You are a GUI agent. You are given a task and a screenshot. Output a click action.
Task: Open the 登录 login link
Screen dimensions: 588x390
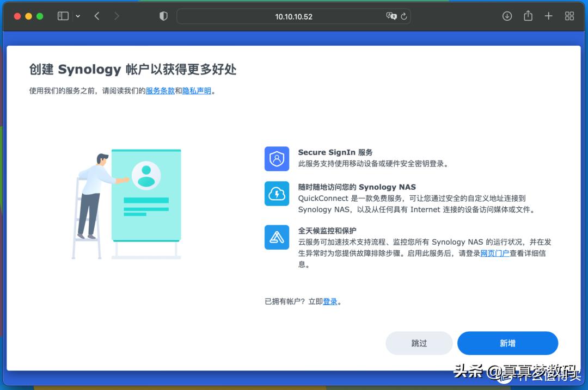click(330, 301)
